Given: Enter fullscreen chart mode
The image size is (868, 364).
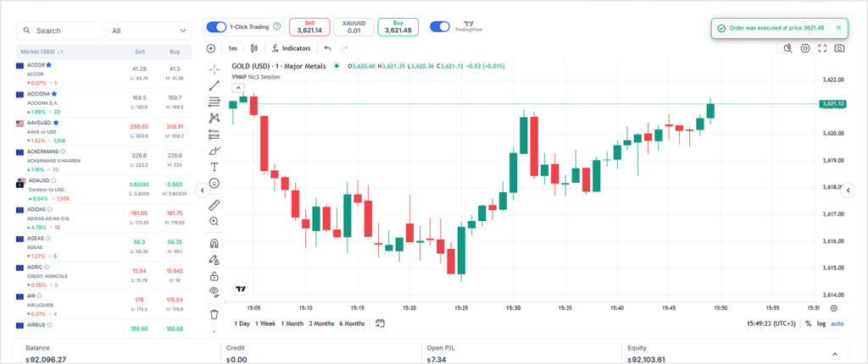Looking at the screenshot, I should pyautogui.click(x=821, y=48).
